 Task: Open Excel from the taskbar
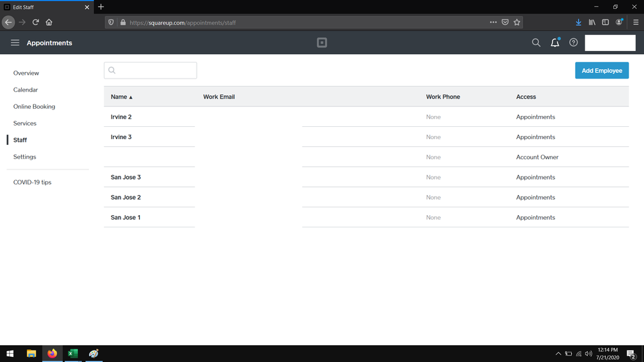(x=73, y=354)
